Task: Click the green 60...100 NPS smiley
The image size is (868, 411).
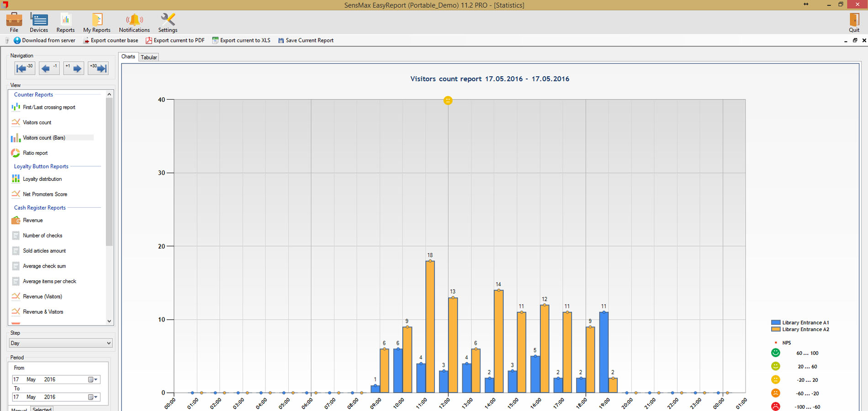Action: [x=776, y=353]
